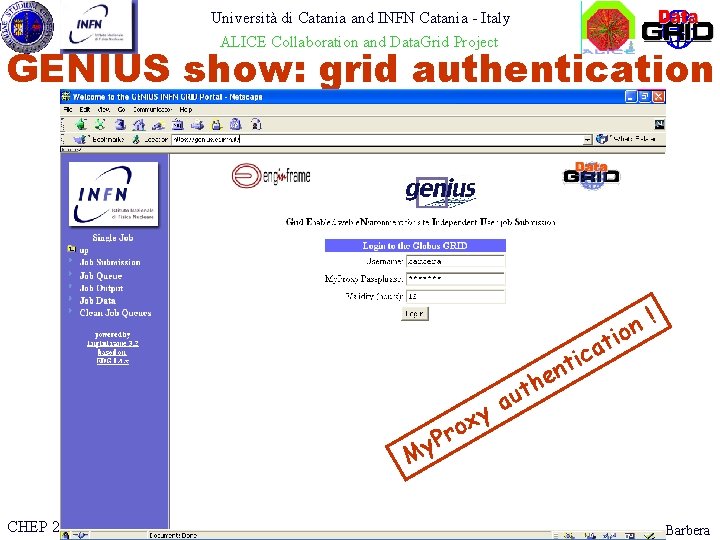
Task: Open the Job Queue link
Action: click(x=101, y=276)
